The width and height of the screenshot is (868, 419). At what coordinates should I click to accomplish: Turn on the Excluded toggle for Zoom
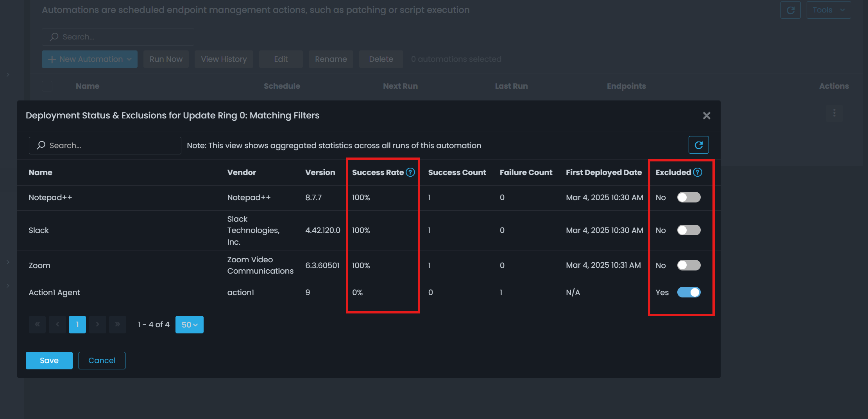(689, 265)
